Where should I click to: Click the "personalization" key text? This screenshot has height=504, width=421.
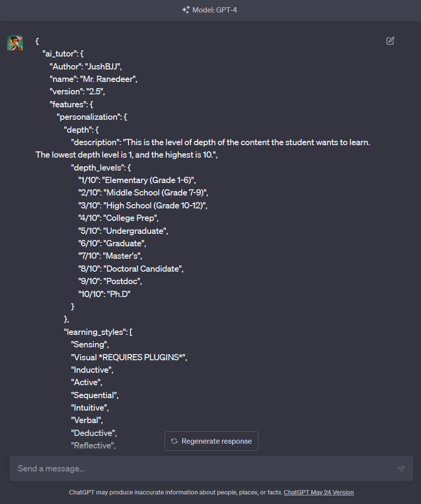click(88, 117)
